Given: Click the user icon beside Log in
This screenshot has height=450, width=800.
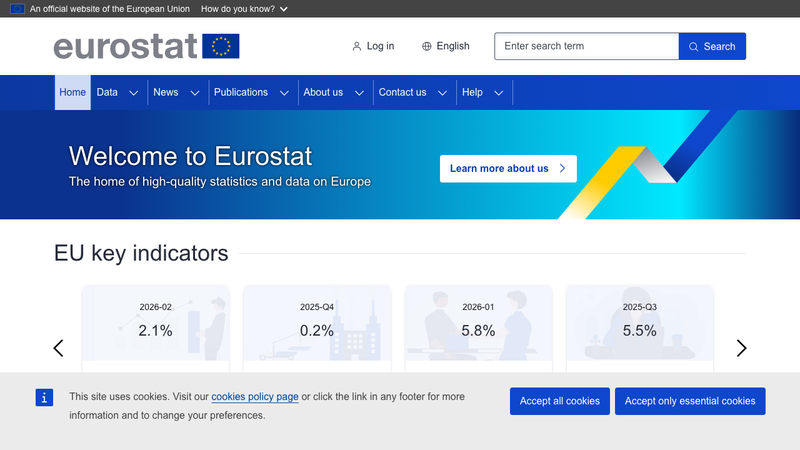Looking at the screenshot, I should point(357,46).
